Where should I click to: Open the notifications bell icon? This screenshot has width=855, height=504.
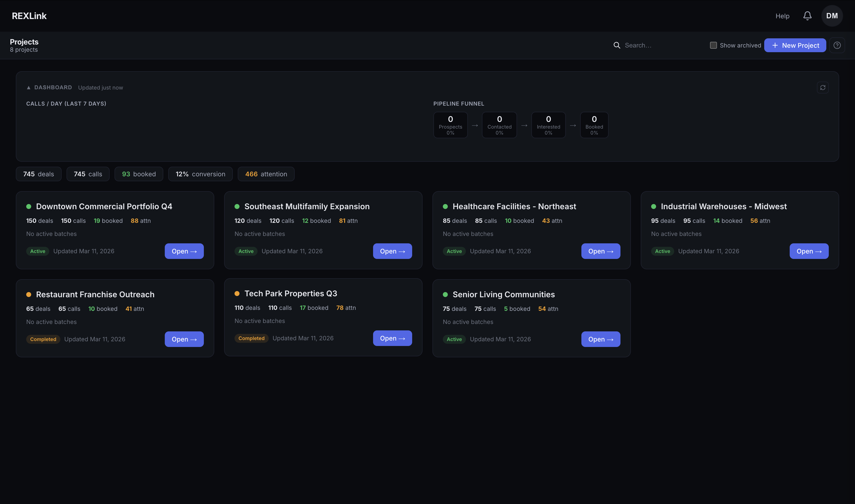[807, 16]
